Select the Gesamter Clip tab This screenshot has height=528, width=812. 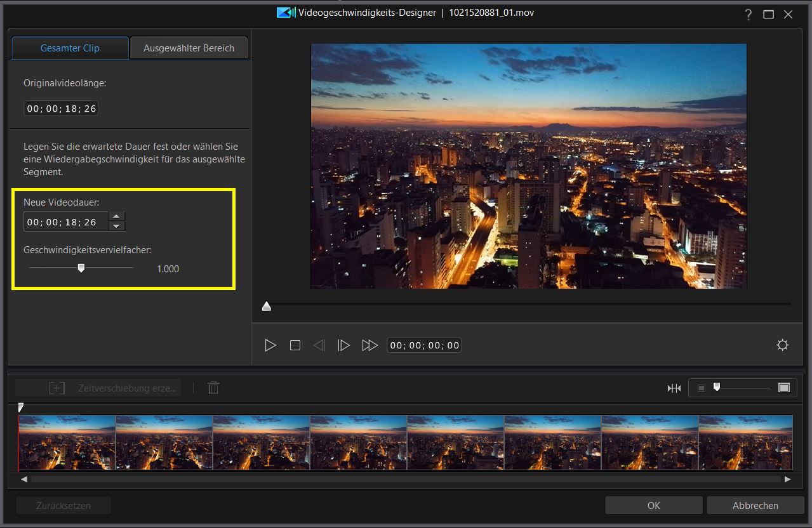(x=70, y=48)
